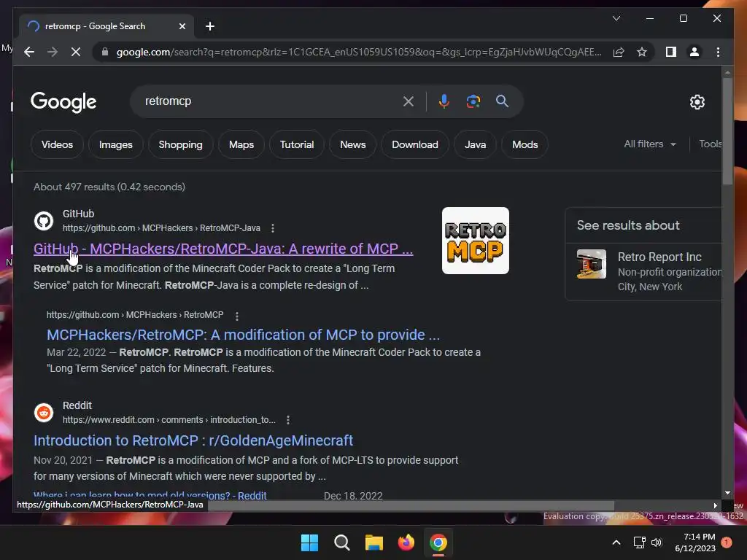Click the GitHub favicon on first result
This screenshot has height=560, width=747.
coord(44,221)
